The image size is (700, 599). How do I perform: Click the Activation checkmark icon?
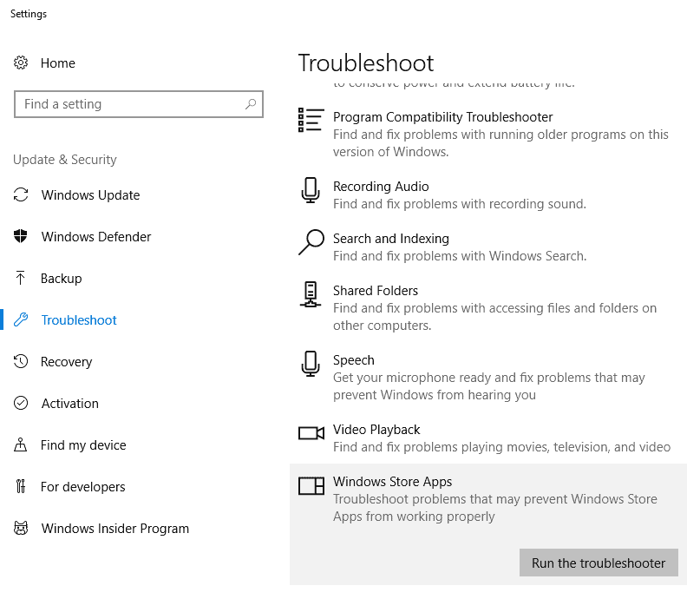[x=23, y=403]
